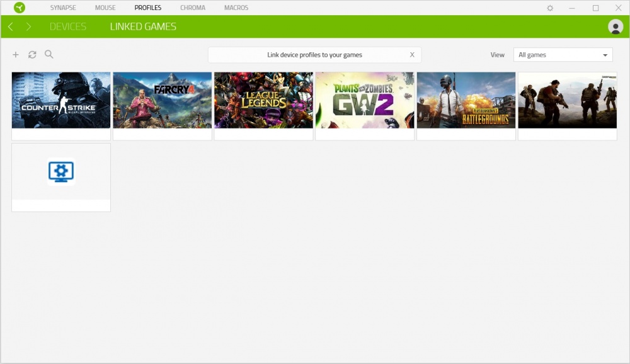The width and height of the screenshot is (630, 364).
Task: Open the soldiers game tile after Battlegrounds
Action: point(568,106)
